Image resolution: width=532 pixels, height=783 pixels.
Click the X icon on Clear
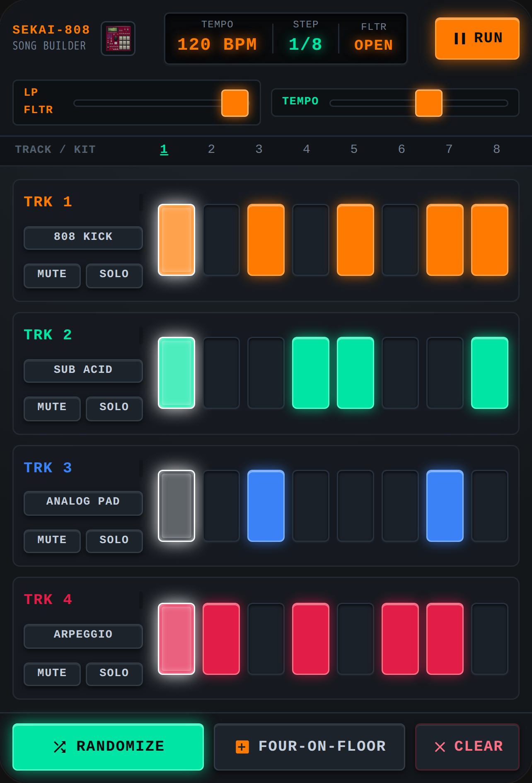point(440,747)
